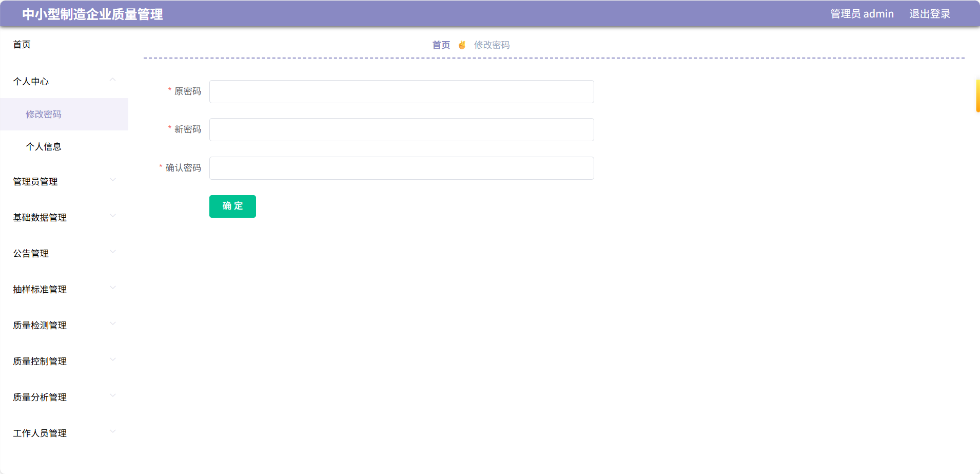
Task: Open the 管理员管理 menu
Action: (35, 182)
